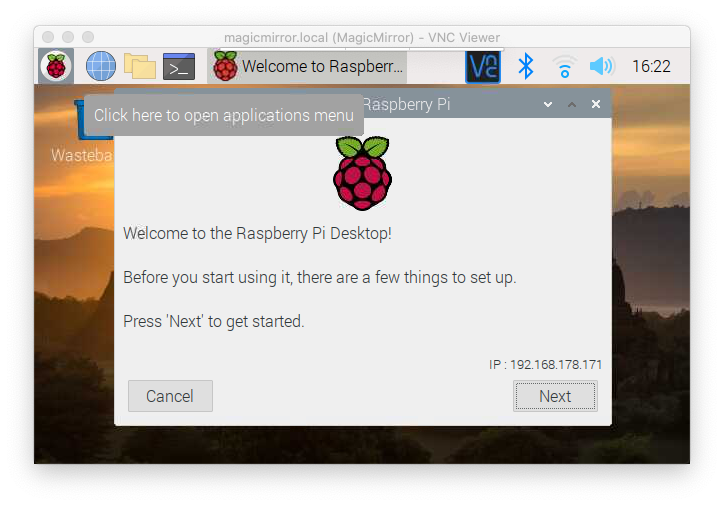Open the VNC Server tray icon

(483, 66)
